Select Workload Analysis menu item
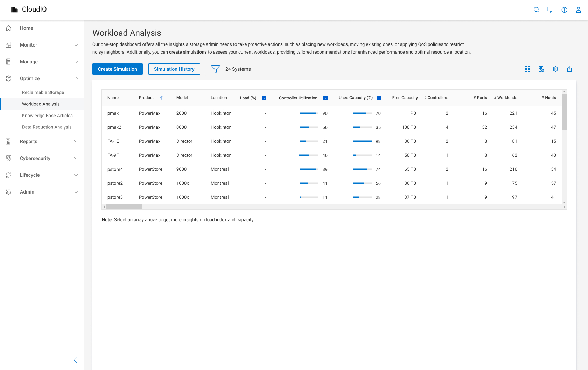588x370 pixels. pos(41,104)
